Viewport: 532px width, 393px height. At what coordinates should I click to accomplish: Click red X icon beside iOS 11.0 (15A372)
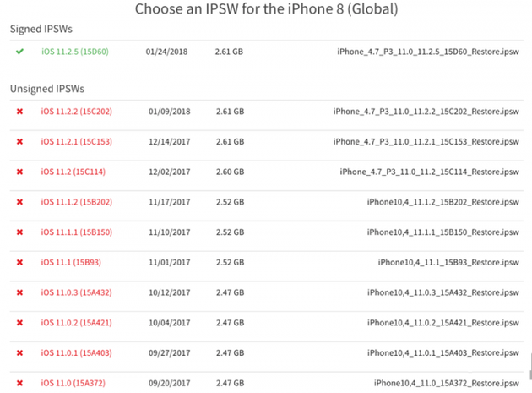(19, 384)
